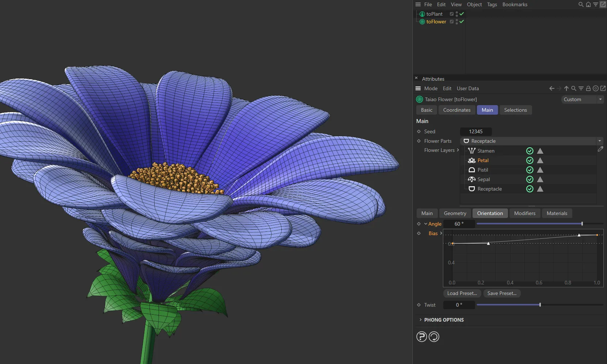Click the lock icon in Attributes toolbar

point(588,88)
